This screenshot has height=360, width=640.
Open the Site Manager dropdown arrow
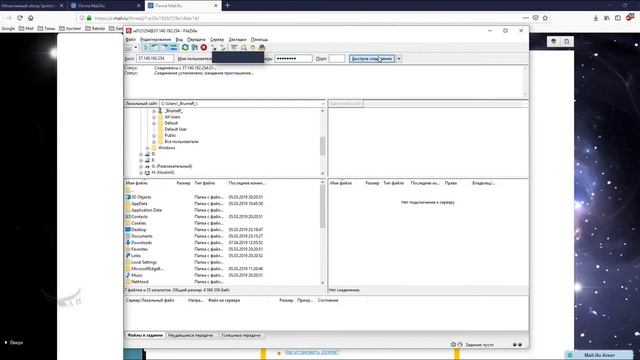pos(136,48)
